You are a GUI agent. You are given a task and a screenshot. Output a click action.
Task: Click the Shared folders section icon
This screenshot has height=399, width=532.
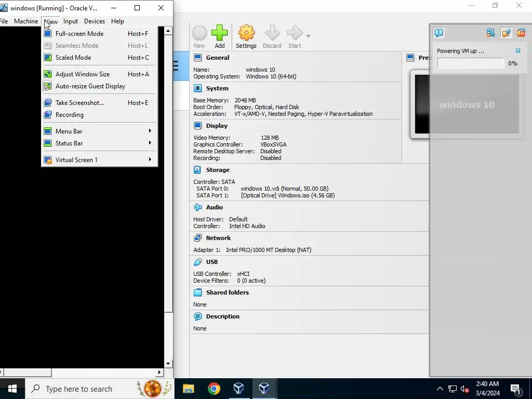[x=197, y=292]
